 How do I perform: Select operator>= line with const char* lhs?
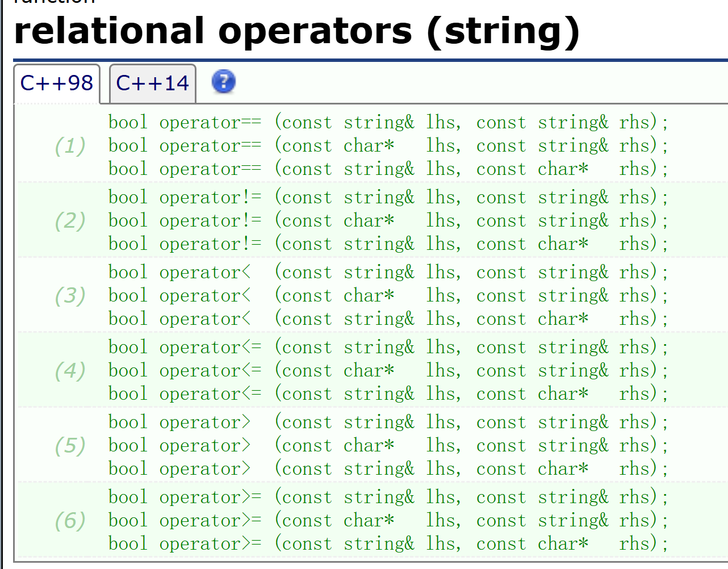[x=388, y=521]
